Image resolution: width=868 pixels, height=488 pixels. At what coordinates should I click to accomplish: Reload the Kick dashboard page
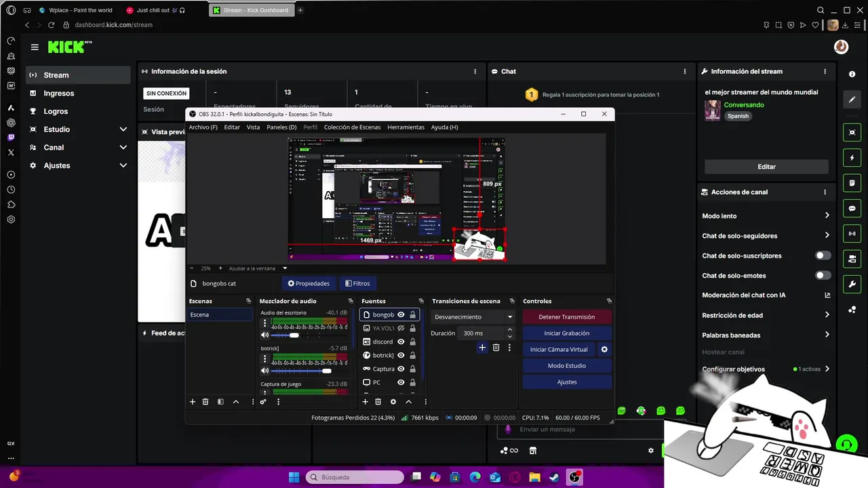click(51, 25)
